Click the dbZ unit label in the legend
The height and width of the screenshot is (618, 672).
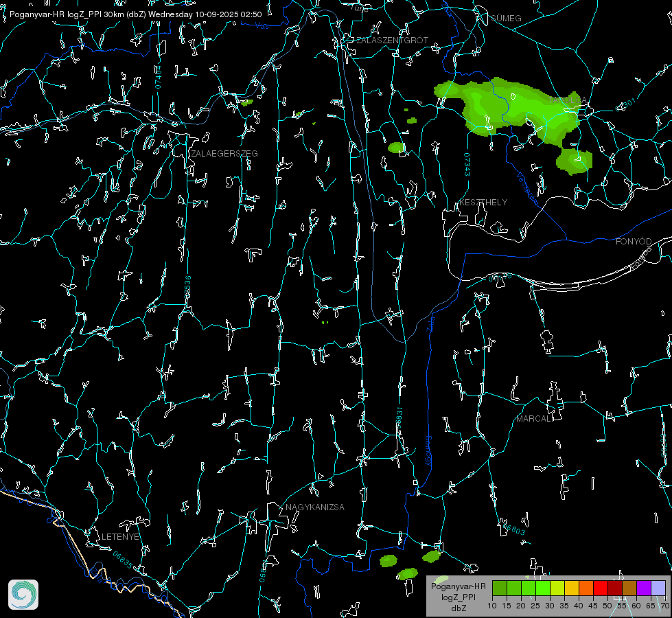click(458, 608)
